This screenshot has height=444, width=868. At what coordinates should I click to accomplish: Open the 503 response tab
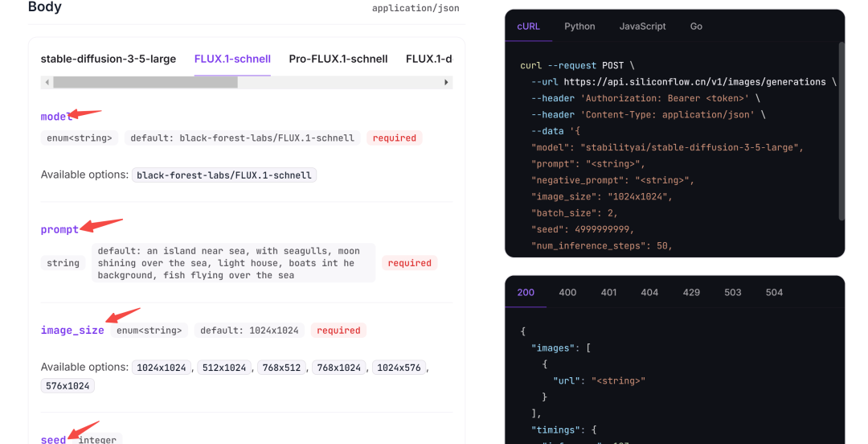click(732, 293)
